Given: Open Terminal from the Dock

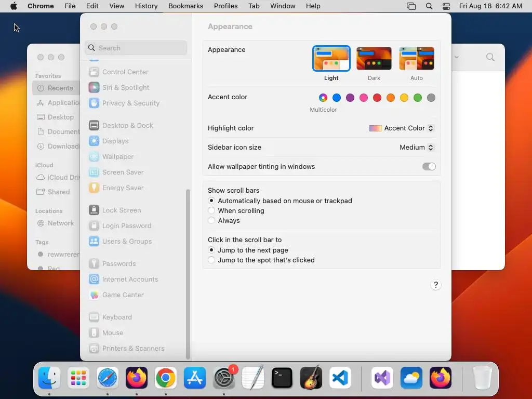Looking at the screenshot, I should point(282,378).
